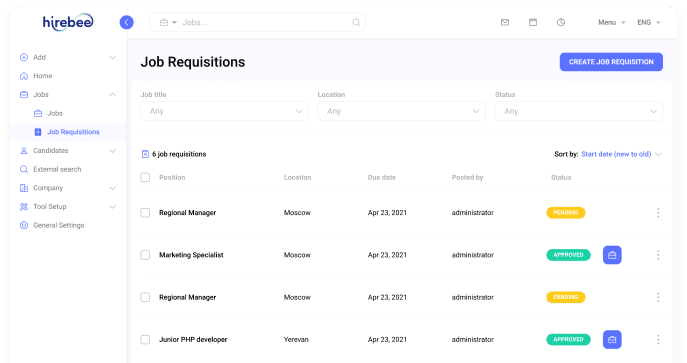Open three-dot menu for first Regional Manager row

[658, 213]
